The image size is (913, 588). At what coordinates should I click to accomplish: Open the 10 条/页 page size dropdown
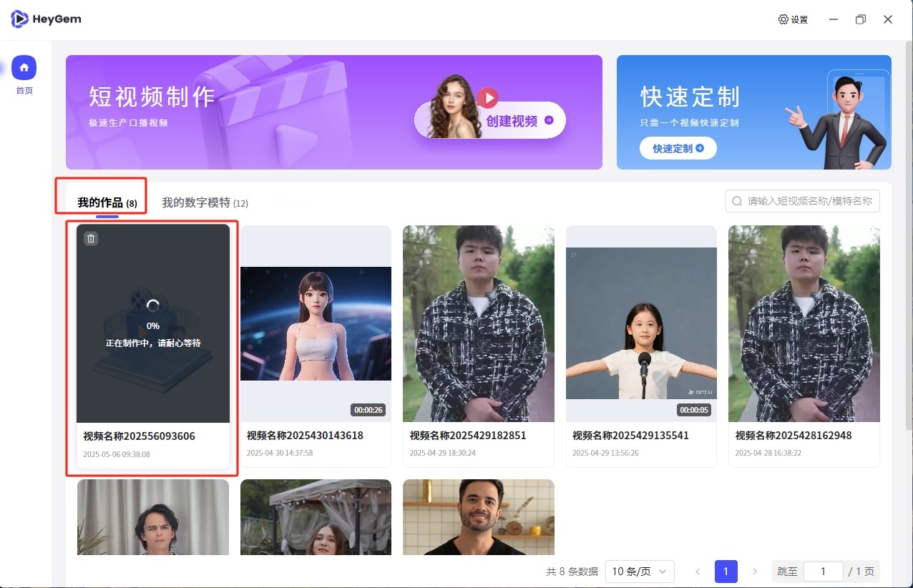tap(640, 571)
